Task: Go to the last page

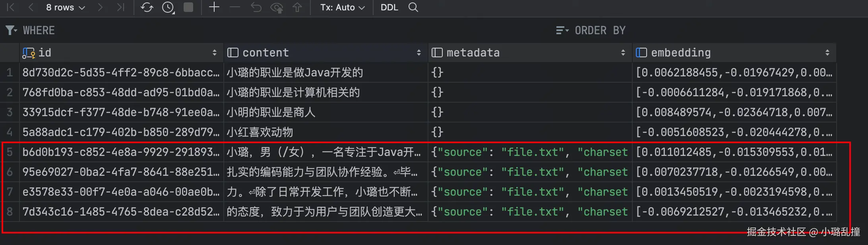Action: pos(120,8)
